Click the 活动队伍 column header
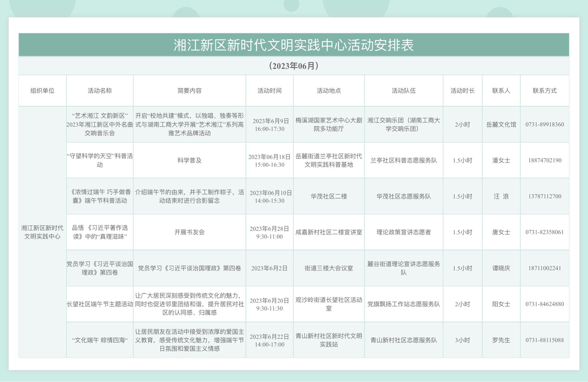This screenshot has width=588, height=382. click(404, 91)
